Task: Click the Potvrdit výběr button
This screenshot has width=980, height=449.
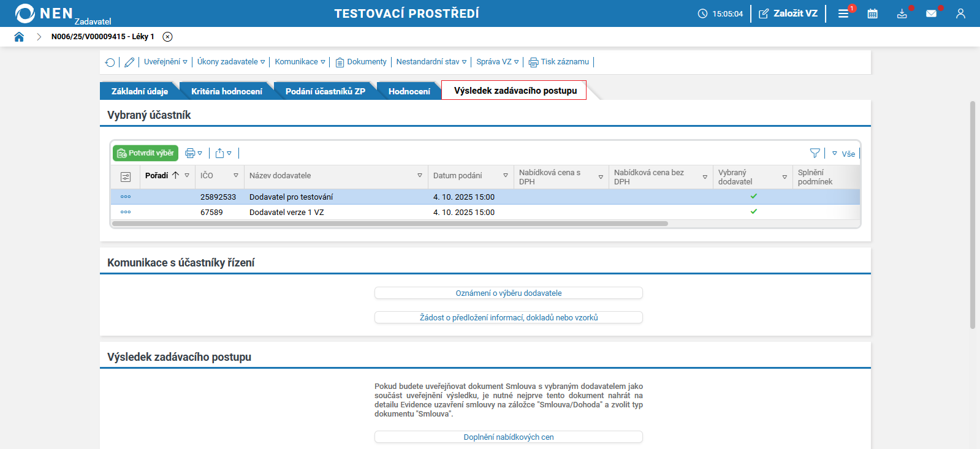Action: [x=145, y=153]
